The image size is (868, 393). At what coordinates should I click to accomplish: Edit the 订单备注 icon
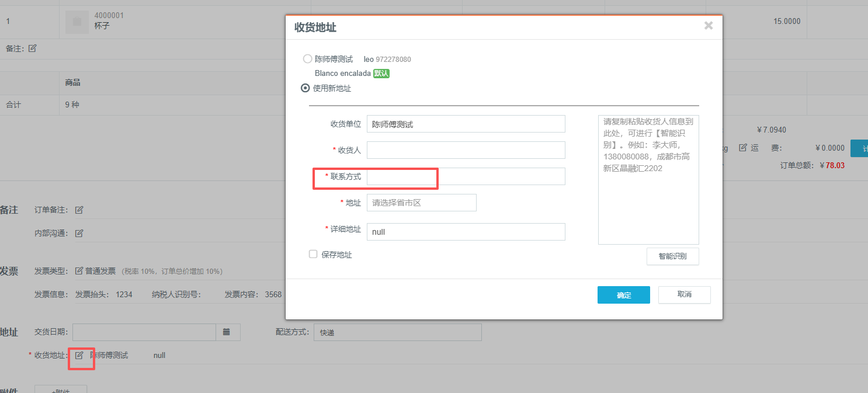[79, 210]
